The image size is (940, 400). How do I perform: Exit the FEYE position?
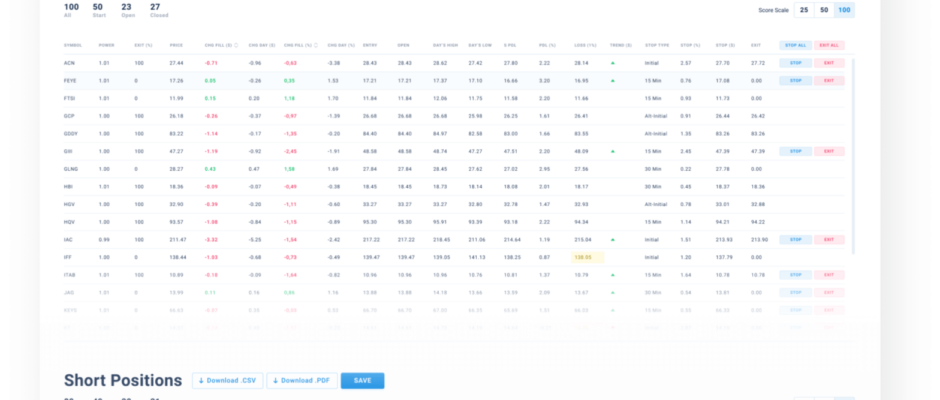click(829, 80)
